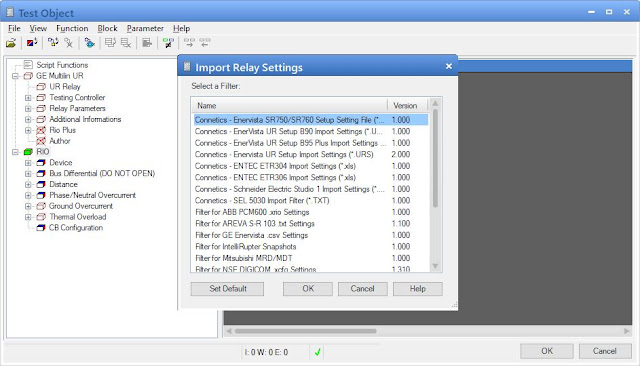Click the Distance block icon
640x366 pixels.
point(41,184)
